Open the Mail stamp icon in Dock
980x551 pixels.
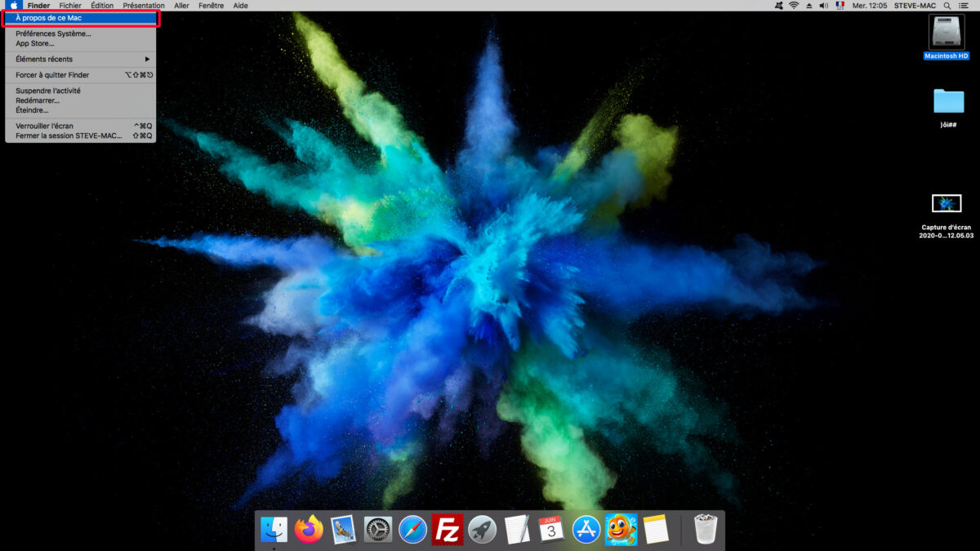pyautogui.click(x=344, y=530)
